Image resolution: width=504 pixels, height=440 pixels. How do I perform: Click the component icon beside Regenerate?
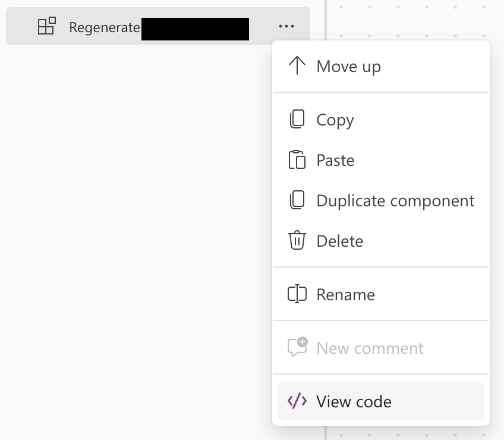pyautogui.click(x=46, y=26)
